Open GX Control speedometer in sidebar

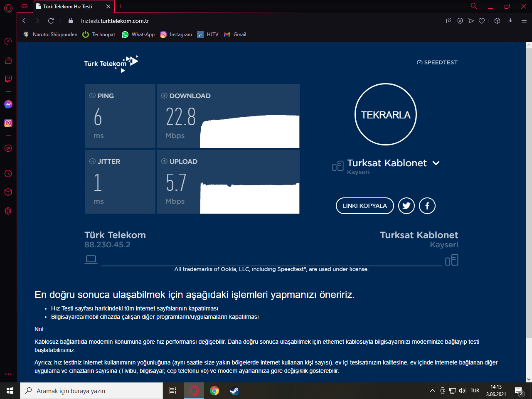point(8,41)
